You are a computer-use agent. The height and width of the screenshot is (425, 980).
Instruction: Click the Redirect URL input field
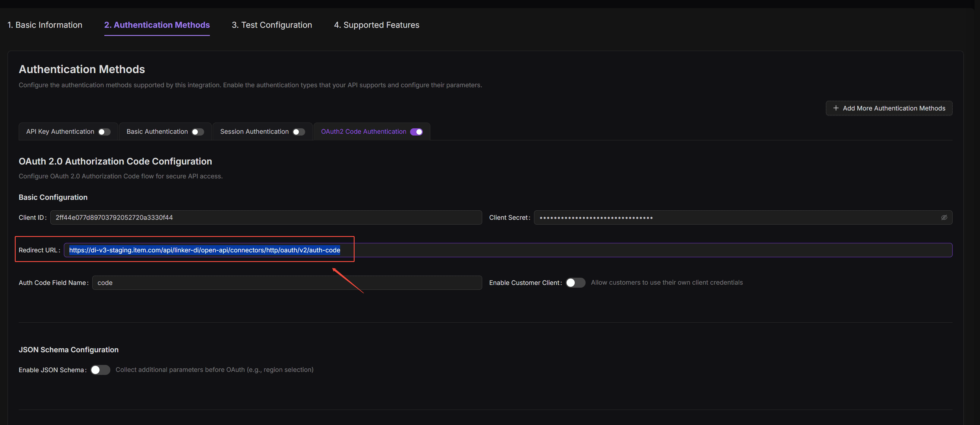508,250
